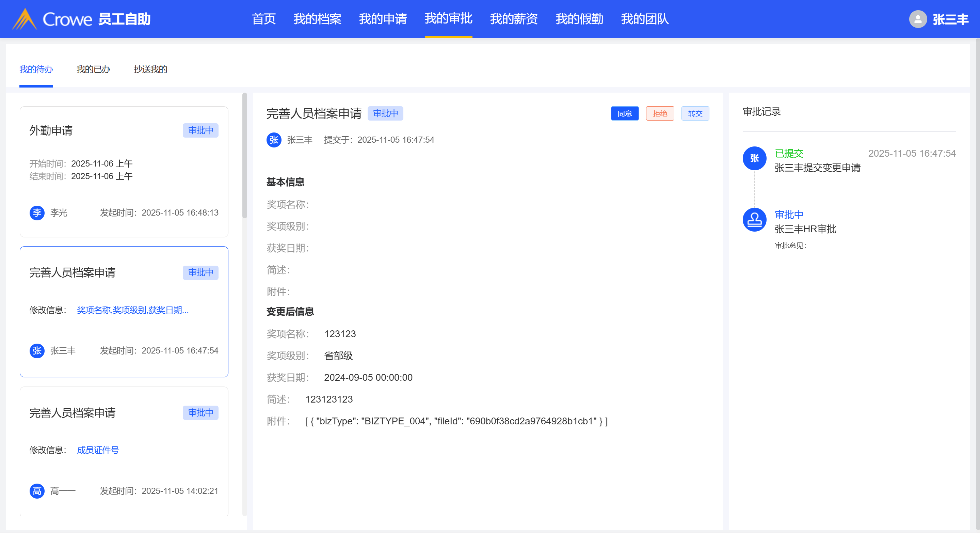
Task: Reject request with 拒绝 button
Action: (660, 113)
